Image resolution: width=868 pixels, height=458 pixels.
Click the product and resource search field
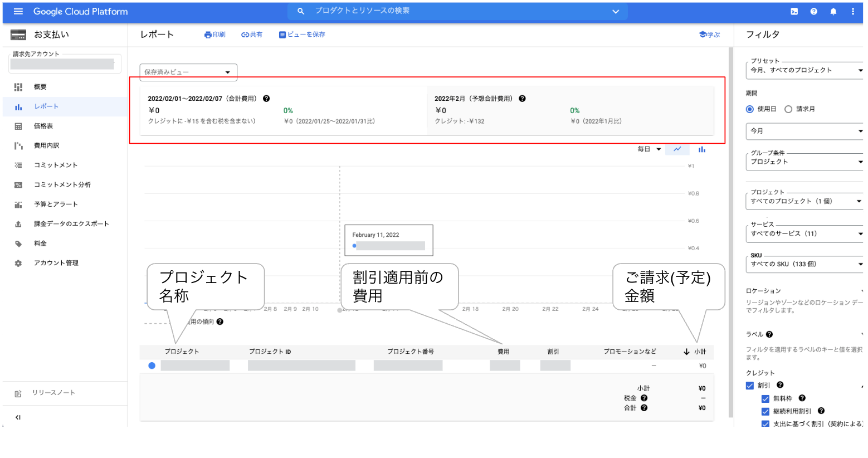457,11
